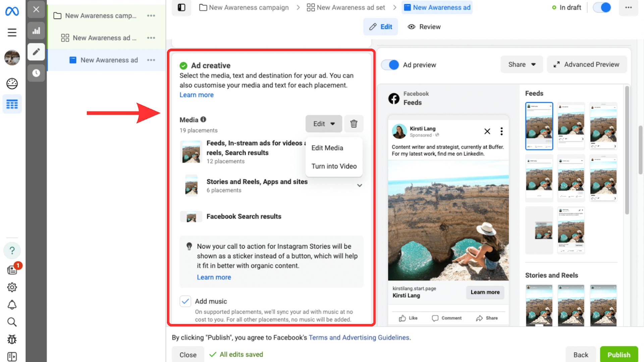Open the media Edit dropdown
The height and width of the screenshot is (362, 644).
(x=324, y=124)
